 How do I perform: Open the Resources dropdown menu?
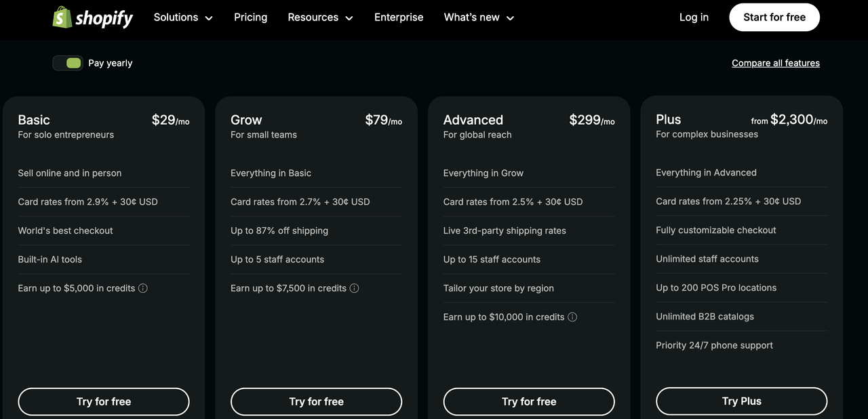pos(320,18)
